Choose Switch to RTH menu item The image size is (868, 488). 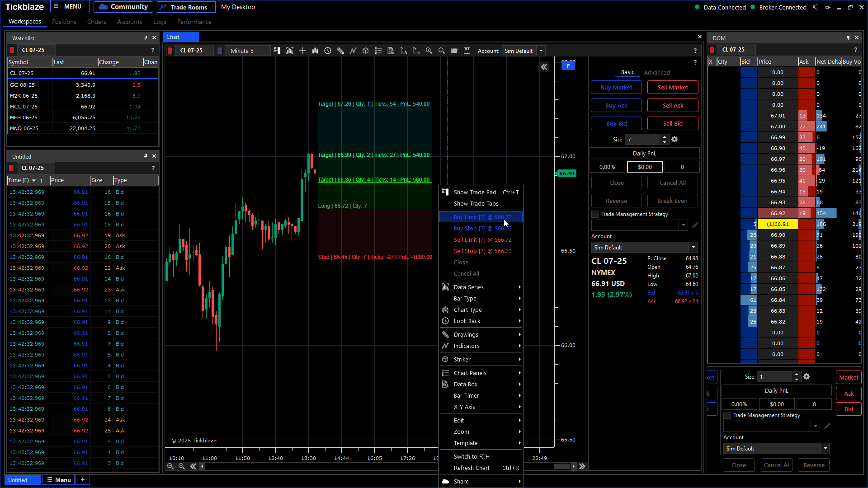click(x=481, y=457)
